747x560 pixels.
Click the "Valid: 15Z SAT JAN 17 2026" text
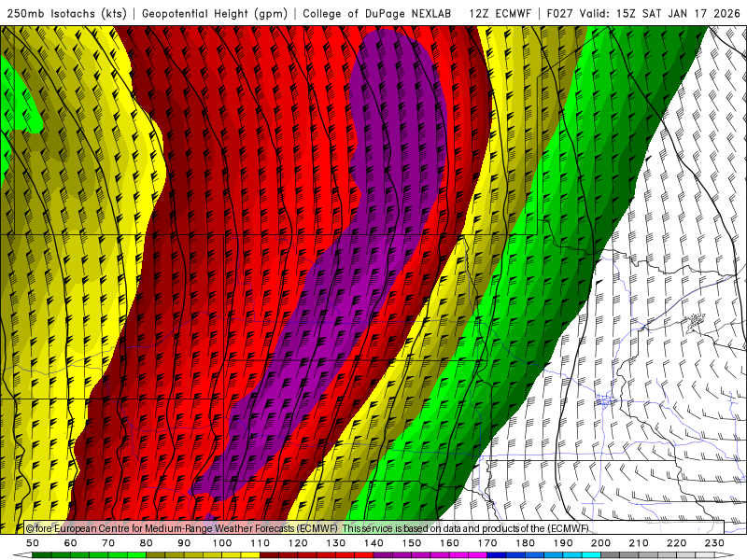pyautogui.click(x=660, y=13)
